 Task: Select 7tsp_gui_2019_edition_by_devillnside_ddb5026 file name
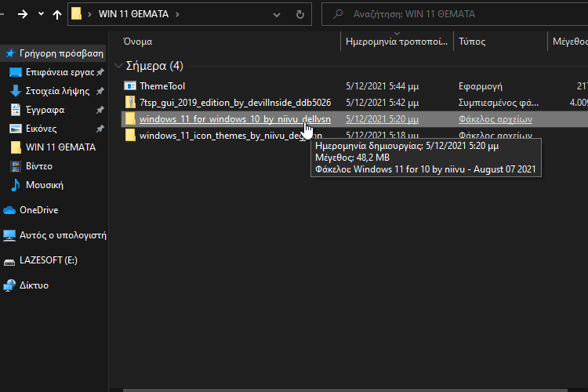click(235, 103)
